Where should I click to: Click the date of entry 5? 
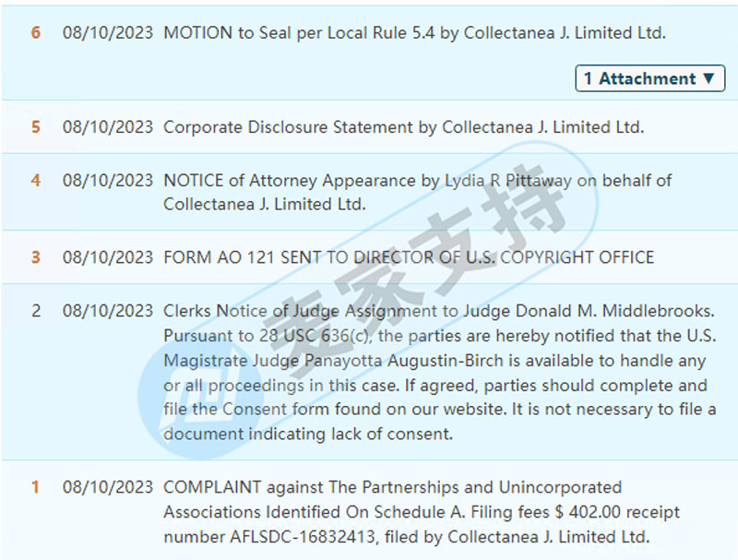click(x=108, y=127)
